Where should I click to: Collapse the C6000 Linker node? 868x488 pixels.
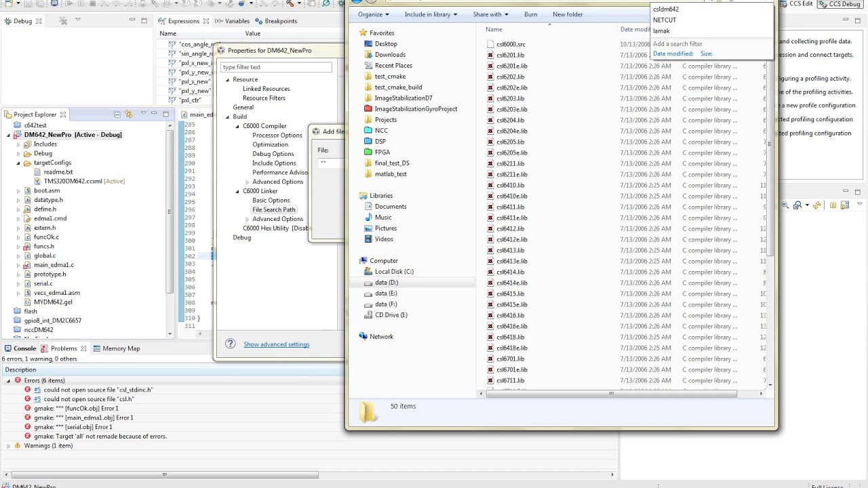point(237,191)
